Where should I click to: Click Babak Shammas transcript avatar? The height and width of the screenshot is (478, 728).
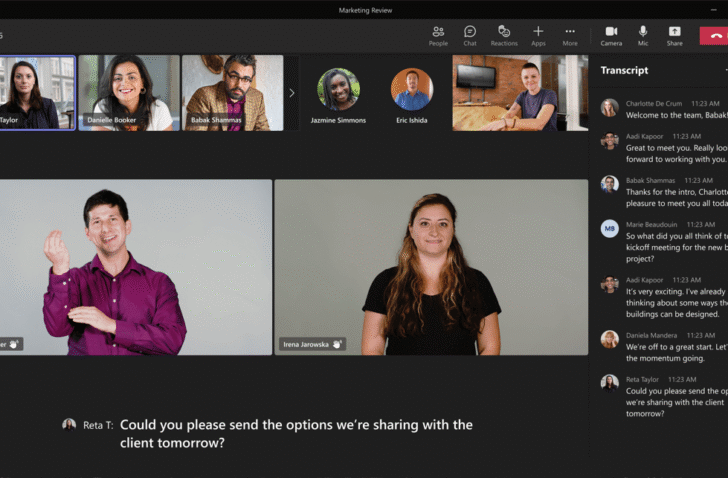click(609, 184)
